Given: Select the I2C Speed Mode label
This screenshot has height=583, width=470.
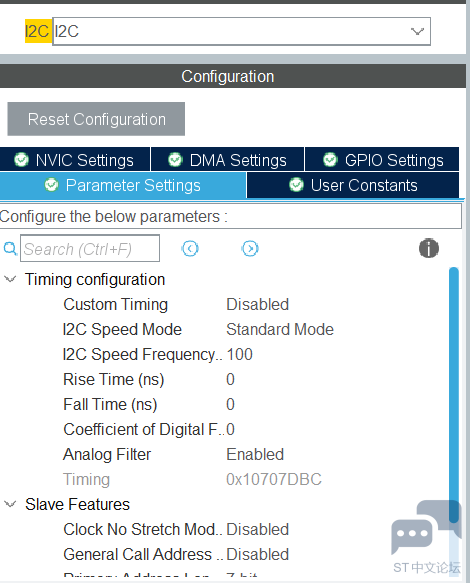Looking at the screenshot, I should [122, 329].
